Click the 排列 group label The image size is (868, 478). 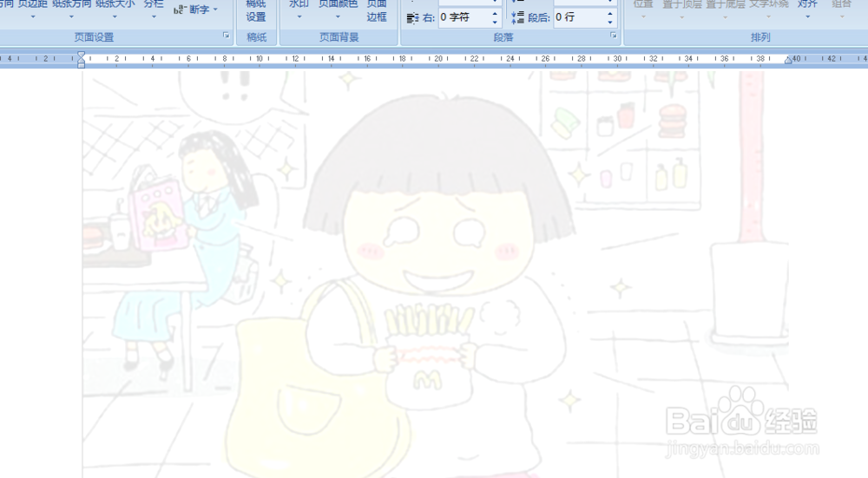point(760,37)
